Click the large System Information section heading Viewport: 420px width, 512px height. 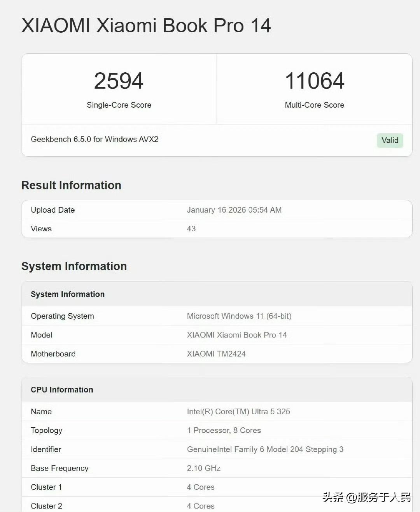click(x=74, y=266)
